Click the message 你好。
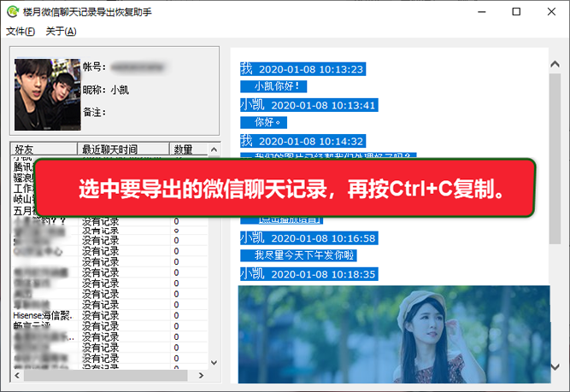Screen dimensions: 570x392 pos(263,122)
